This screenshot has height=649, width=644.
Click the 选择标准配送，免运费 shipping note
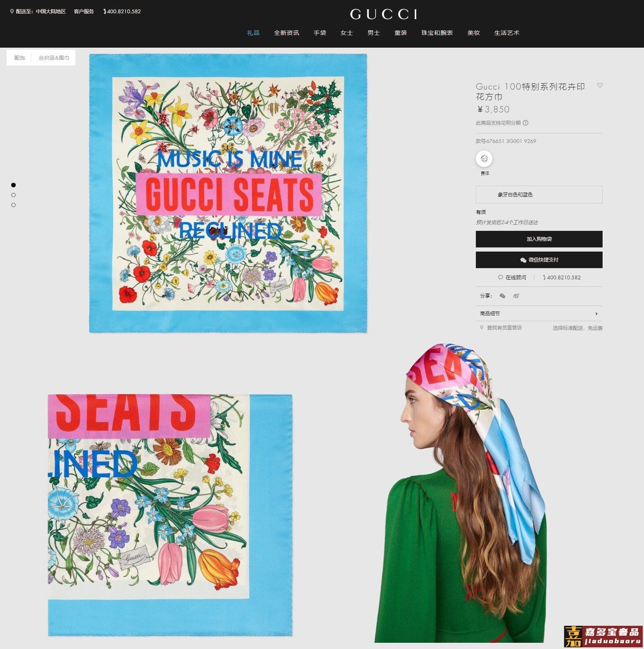coord(577,328)
